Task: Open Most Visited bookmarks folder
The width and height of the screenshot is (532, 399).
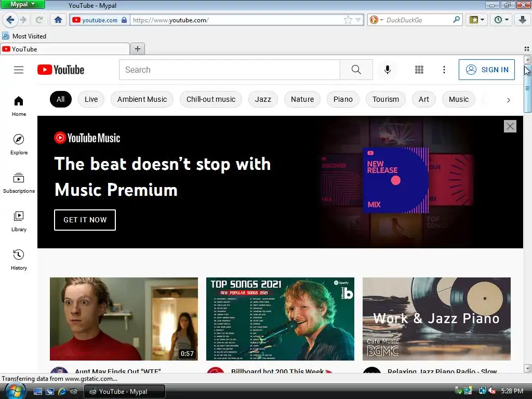Action: 24,36
